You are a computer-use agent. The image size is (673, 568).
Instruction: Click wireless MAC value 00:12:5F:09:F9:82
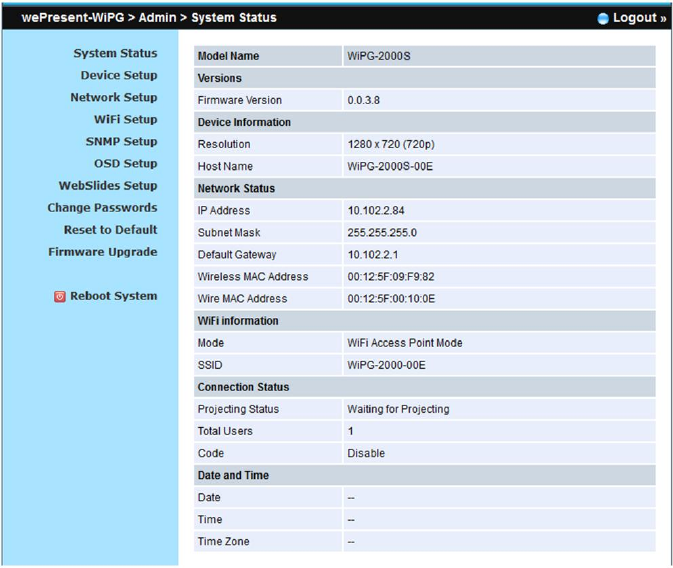click(391, 277)
